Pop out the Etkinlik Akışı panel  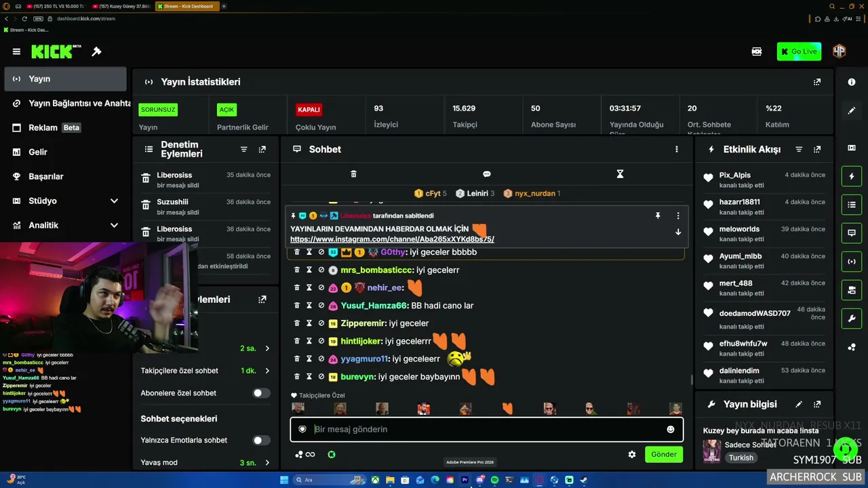click(x=817, y=149)
